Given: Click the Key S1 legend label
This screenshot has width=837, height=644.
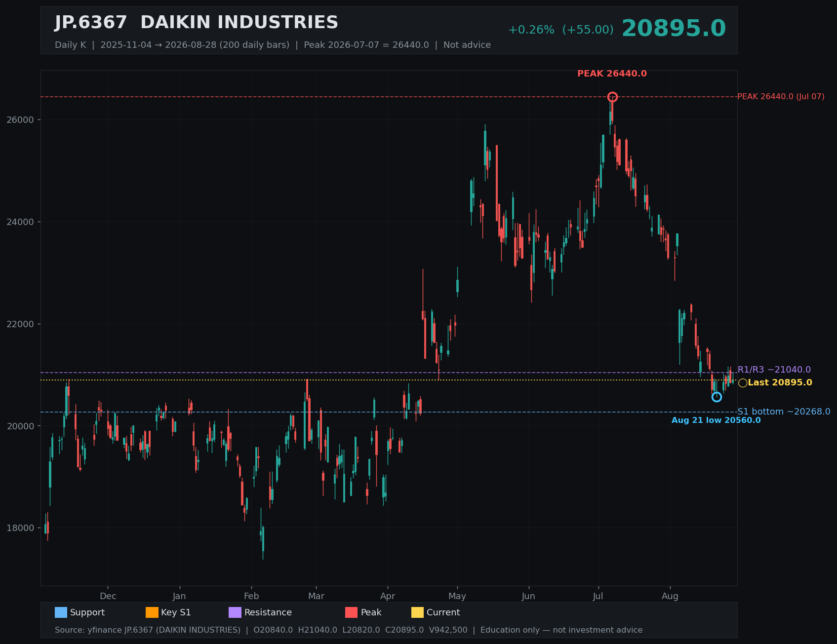Looking at the screenshot, I should click(x=176, y=612).
